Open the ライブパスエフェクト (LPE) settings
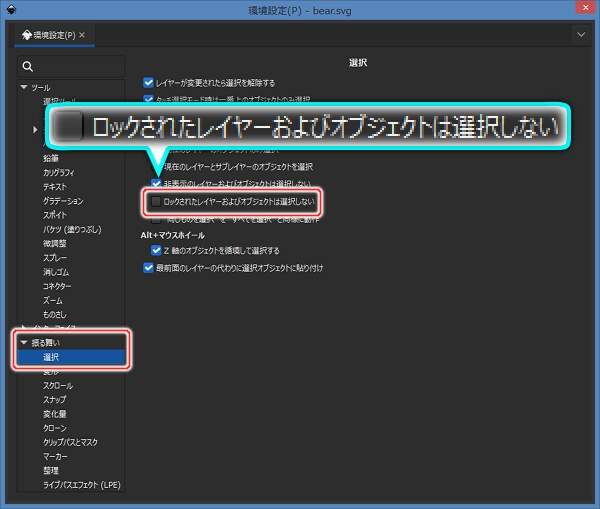This screenshot has height=509, width=600. pos(82,485)
